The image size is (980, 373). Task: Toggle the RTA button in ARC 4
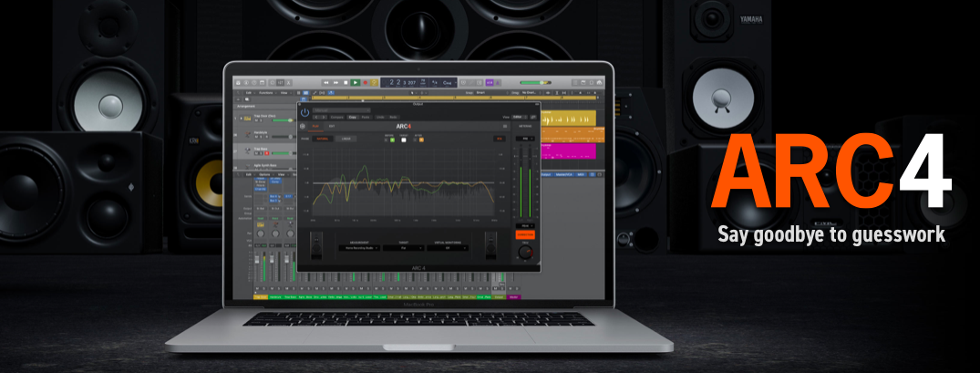tap(500, 139)
